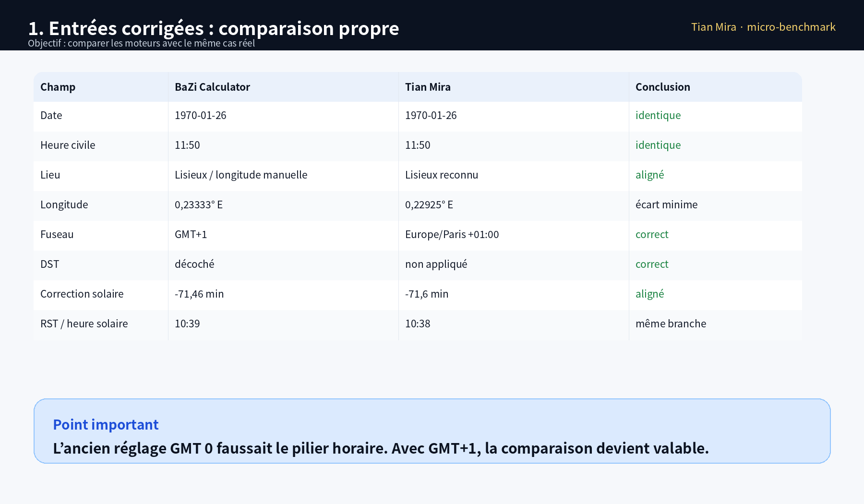Click the Tian Mira date '1970-01-26'
The width and height of the screenshot is (864, 504).
431,115
